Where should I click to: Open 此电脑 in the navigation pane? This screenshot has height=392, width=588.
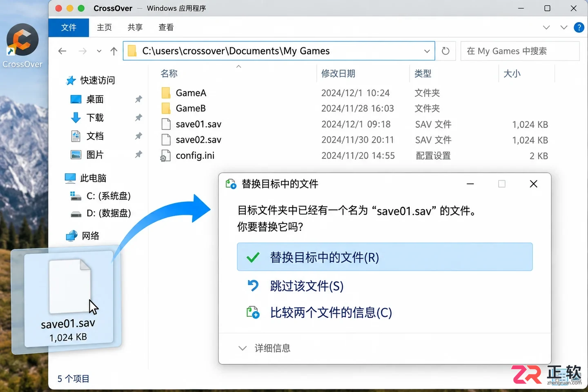pyautogui.click(x=86, y=178)
